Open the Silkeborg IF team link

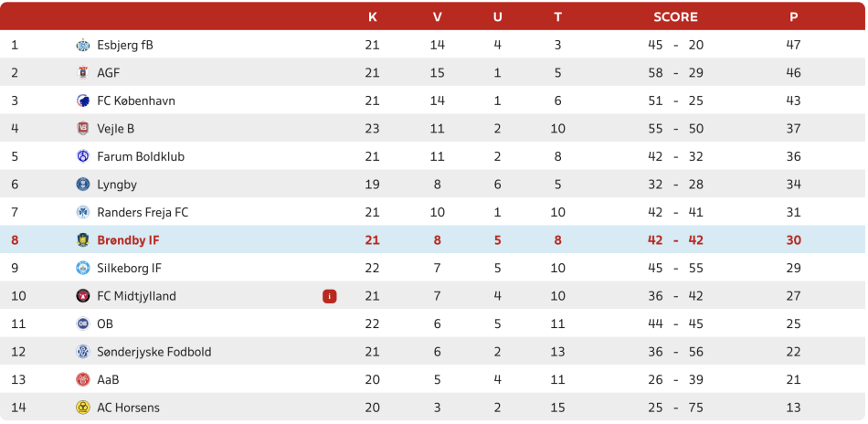coord(130,269)
